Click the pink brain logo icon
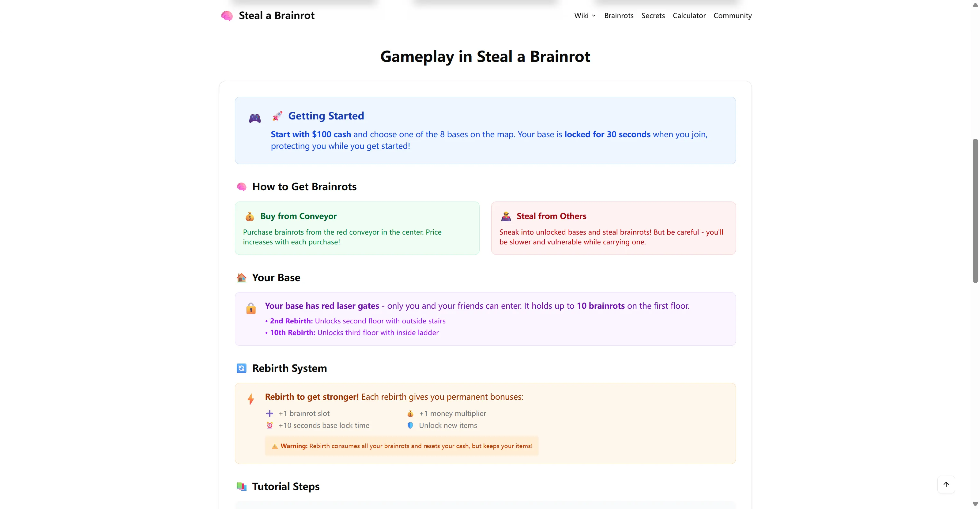 (227, 16)
